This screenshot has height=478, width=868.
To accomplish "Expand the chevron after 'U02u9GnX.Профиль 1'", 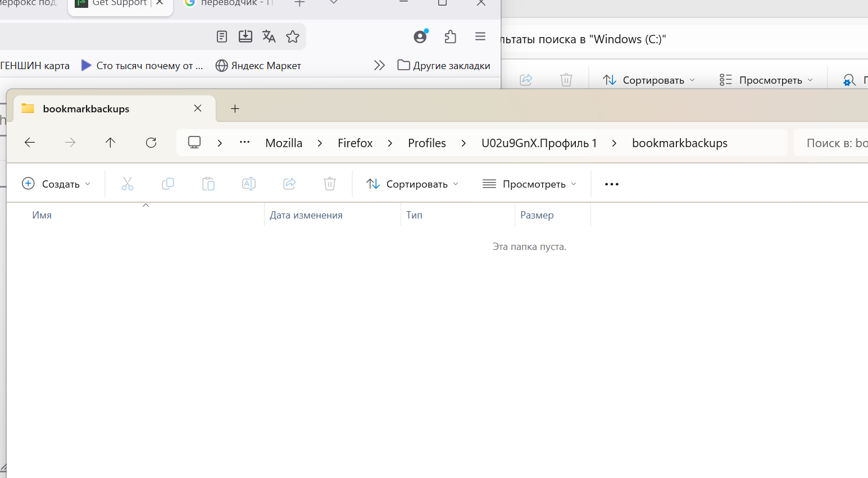I will coord(614,143).
